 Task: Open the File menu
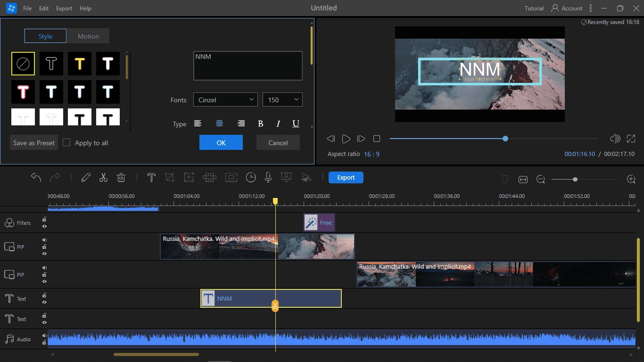click(27, 8)
